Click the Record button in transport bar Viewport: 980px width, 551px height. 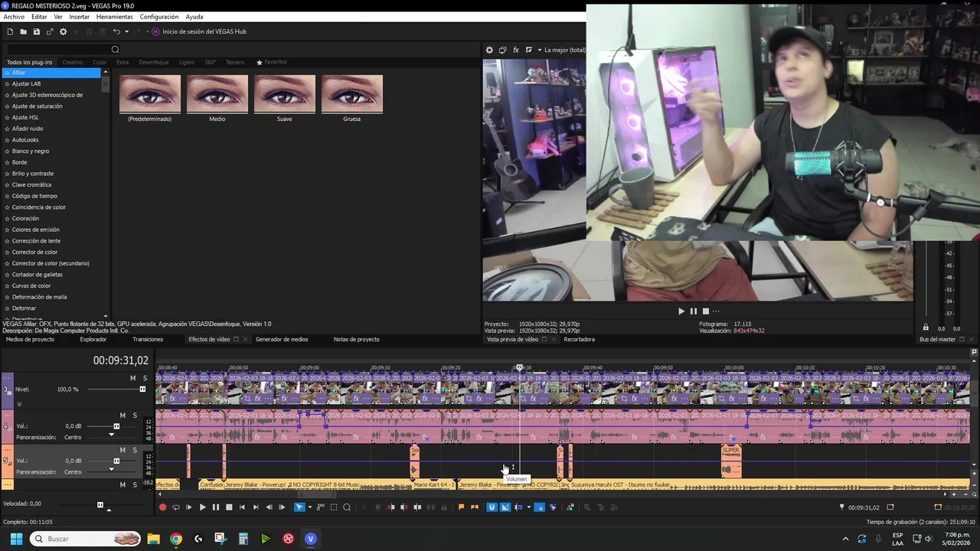pos(162,507)
